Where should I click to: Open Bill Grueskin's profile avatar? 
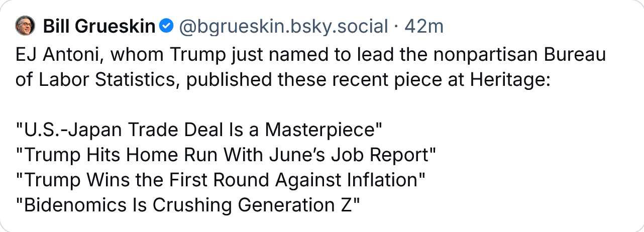tap(25, 26)
